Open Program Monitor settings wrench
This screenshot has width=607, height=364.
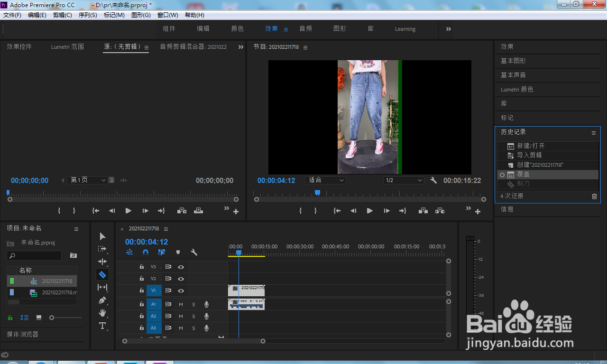click(x=433, y=181)
